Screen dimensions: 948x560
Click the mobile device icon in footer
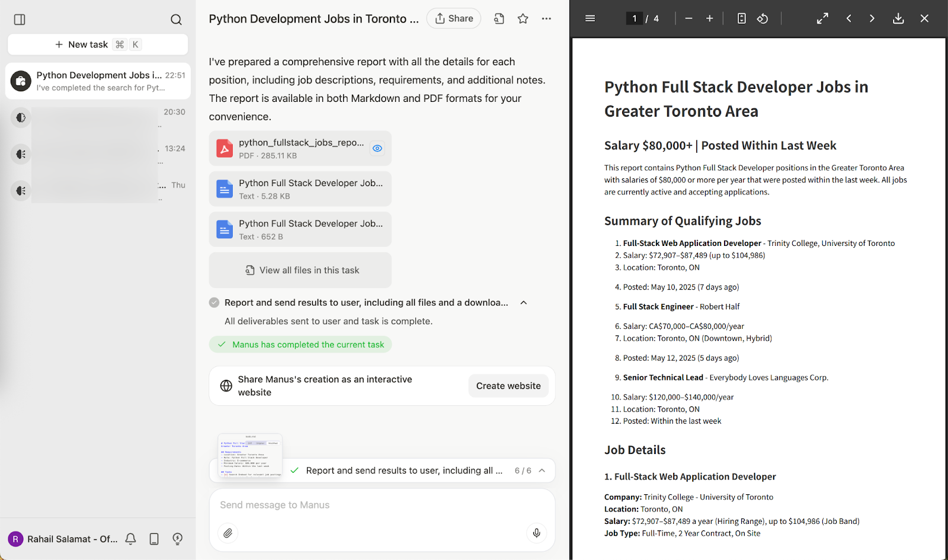click(154, 539)
